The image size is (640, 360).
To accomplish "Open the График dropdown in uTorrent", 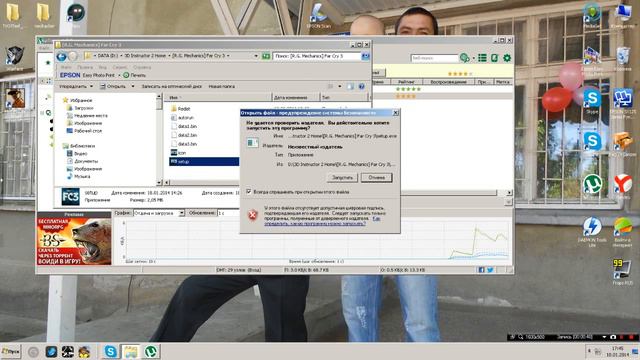I will coord(159,213).
